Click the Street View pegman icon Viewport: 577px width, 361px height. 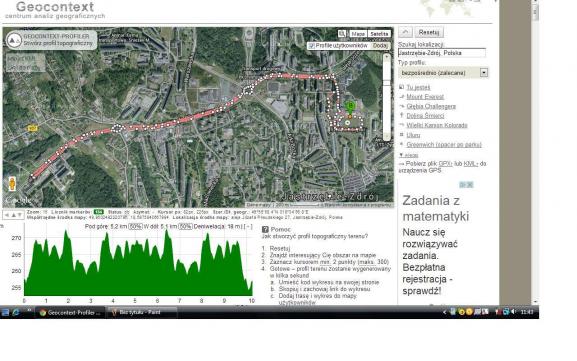12,183
